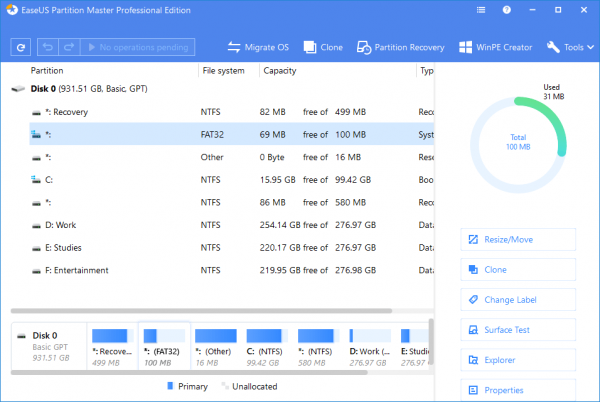Launch Partition Recovery

401,47
